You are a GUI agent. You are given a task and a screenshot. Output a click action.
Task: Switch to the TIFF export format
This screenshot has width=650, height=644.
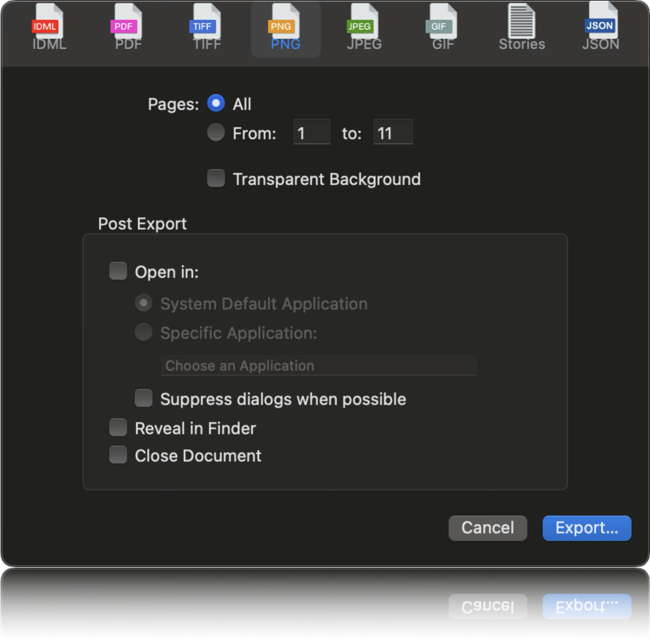[206, 27]
